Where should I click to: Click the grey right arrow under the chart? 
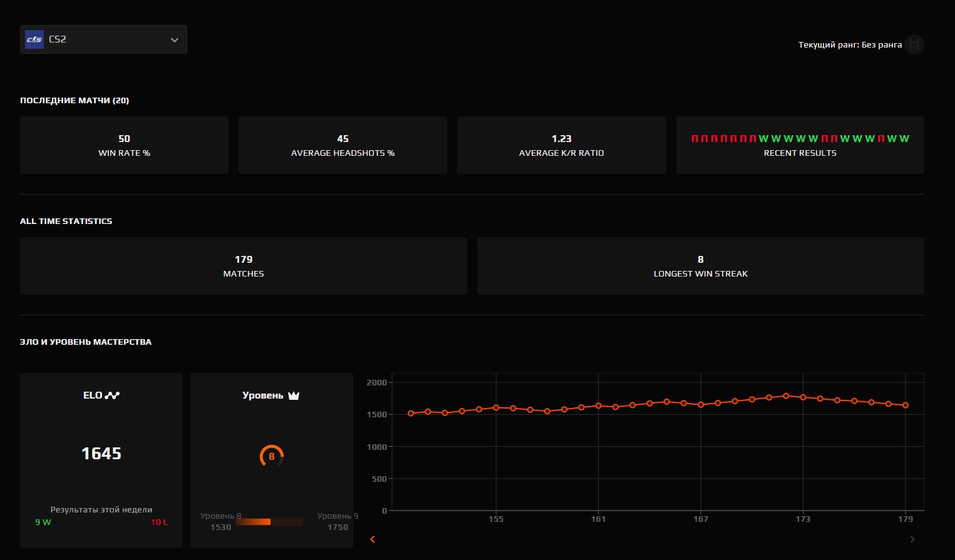pos(912,539)
